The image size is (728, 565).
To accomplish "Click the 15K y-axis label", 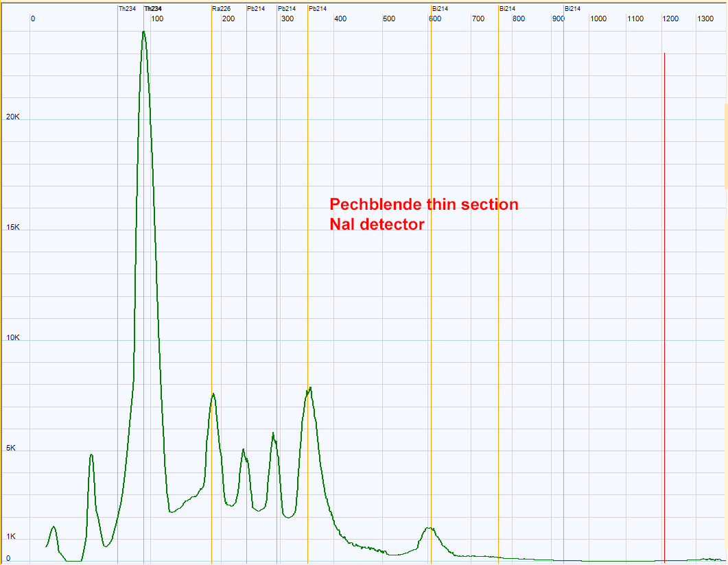I will point(13,227).
